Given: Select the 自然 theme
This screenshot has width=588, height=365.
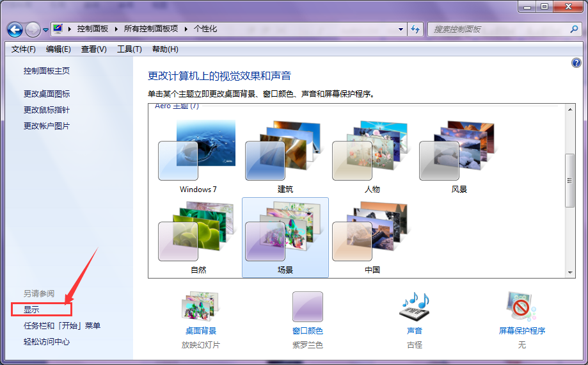Looking at the screenshot, I should click(x=198, y=237).
